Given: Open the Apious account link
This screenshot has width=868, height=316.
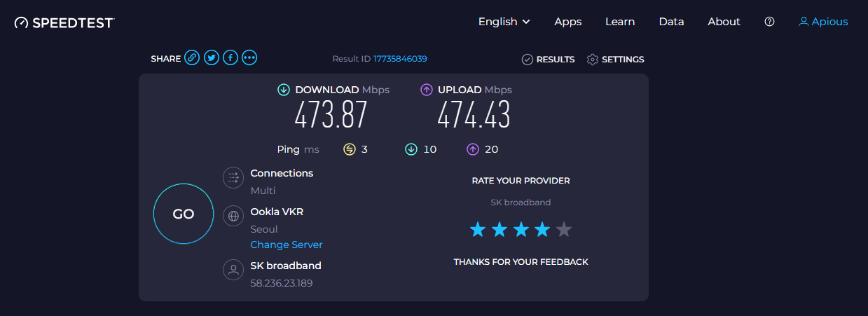Looking at the screenshot, I should (x=829, y=22).
